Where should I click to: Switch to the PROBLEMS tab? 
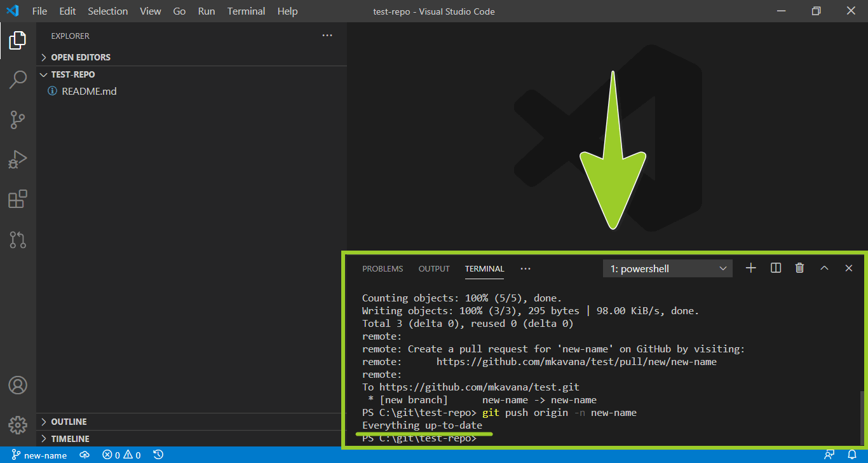point(383,269)
